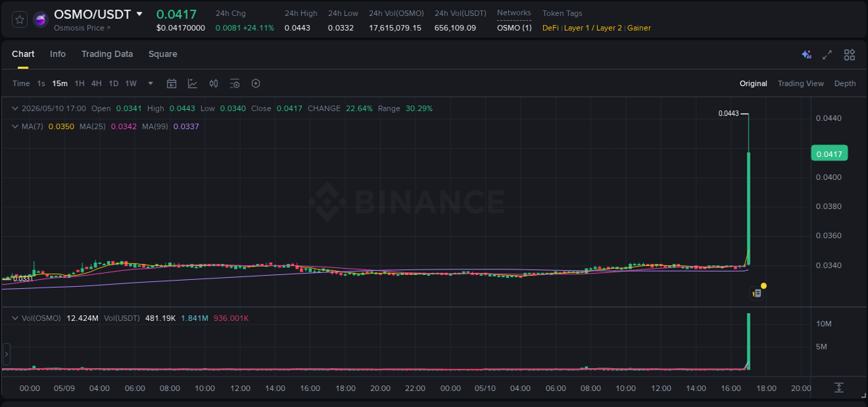The width and height of the screenshot is (868, 407).
Task: Open the candlestick chart style icon
Action: coord(214,83)
